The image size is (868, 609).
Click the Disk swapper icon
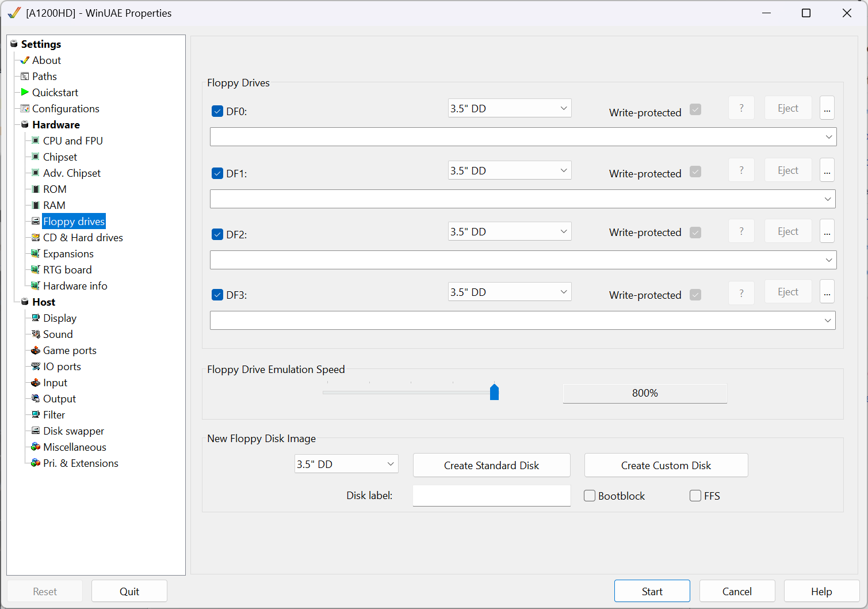[x=36, y=431]
